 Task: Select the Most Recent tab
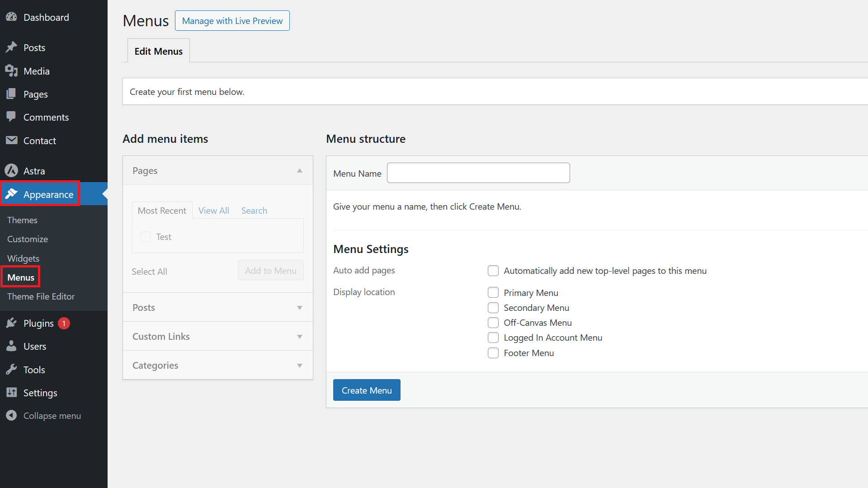coord(162,211)
